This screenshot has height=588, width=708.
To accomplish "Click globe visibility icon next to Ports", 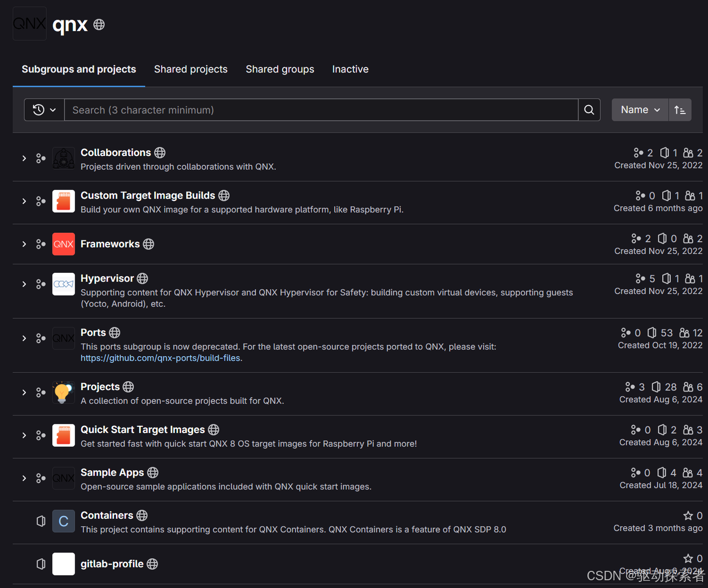I will (x=114, y=332).
